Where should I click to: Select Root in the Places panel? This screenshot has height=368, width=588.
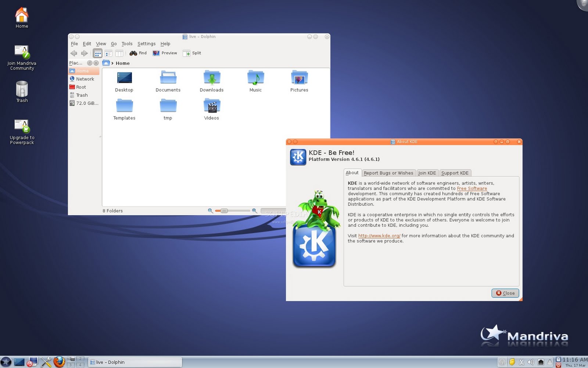[84, 87]
